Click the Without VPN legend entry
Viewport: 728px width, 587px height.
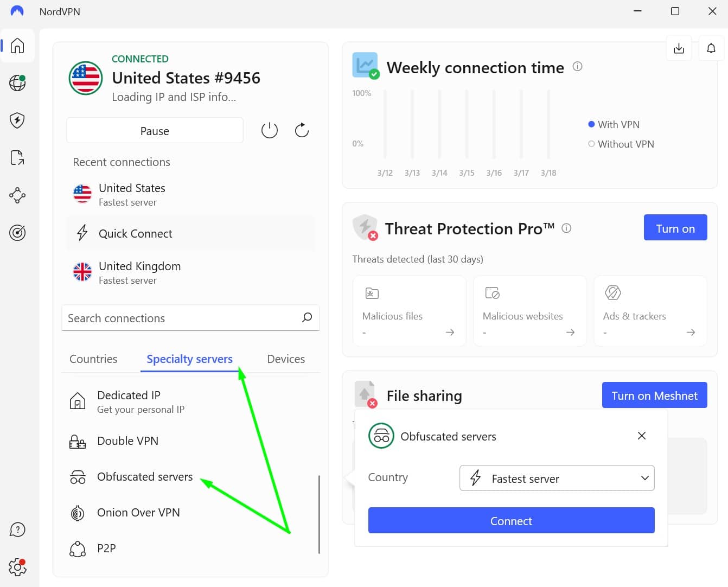click(621, 144)
